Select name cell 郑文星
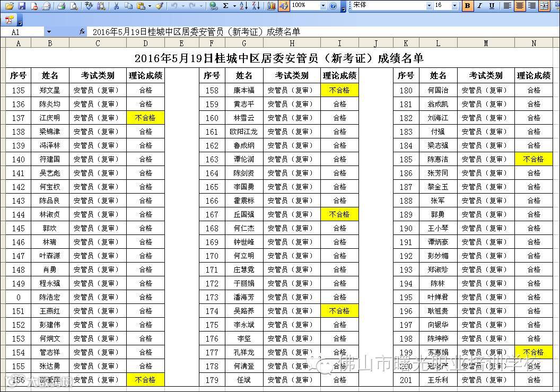Viewport: 560px width, 392px height. point(50,90)
